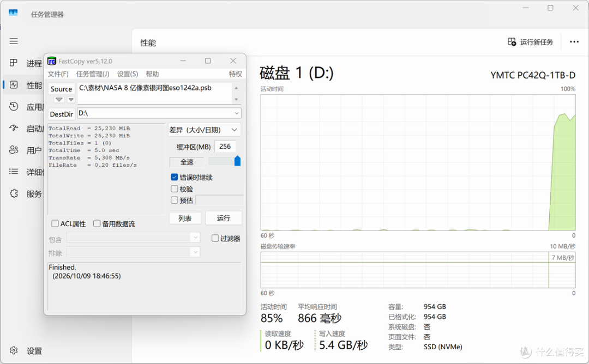
Task: Click the Task Manager app icon in title bar
Action: (13, 13)
